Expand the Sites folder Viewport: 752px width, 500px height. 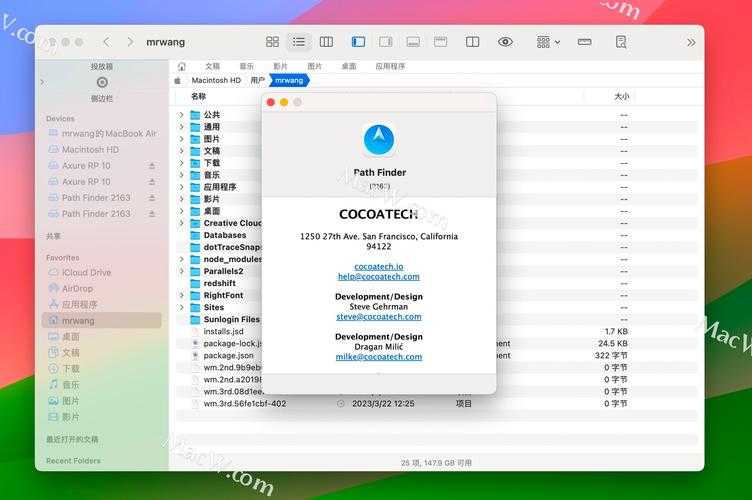[x=181, y=307]
